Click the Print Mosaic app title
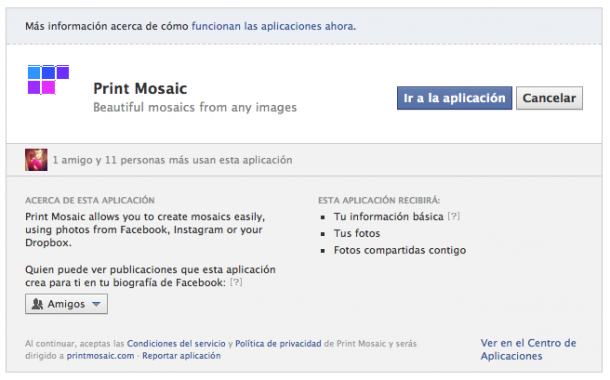This screenshot has width=610, height=380. point(140,89)
